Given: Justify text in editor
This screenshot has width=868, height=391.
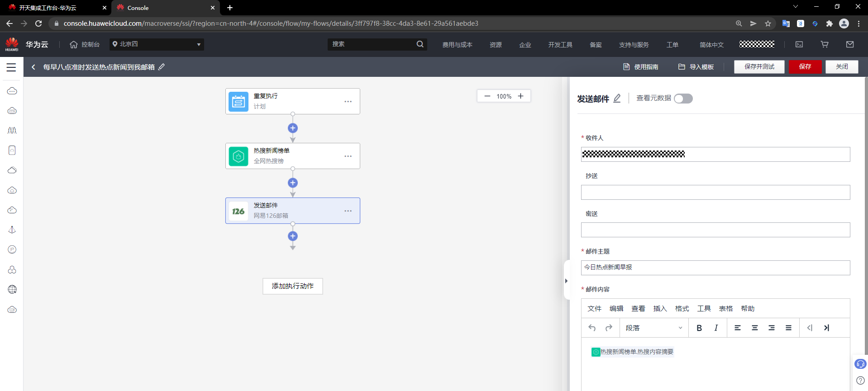Looking at the screenshot, I should pyautogui.click(x=788, y=328).
